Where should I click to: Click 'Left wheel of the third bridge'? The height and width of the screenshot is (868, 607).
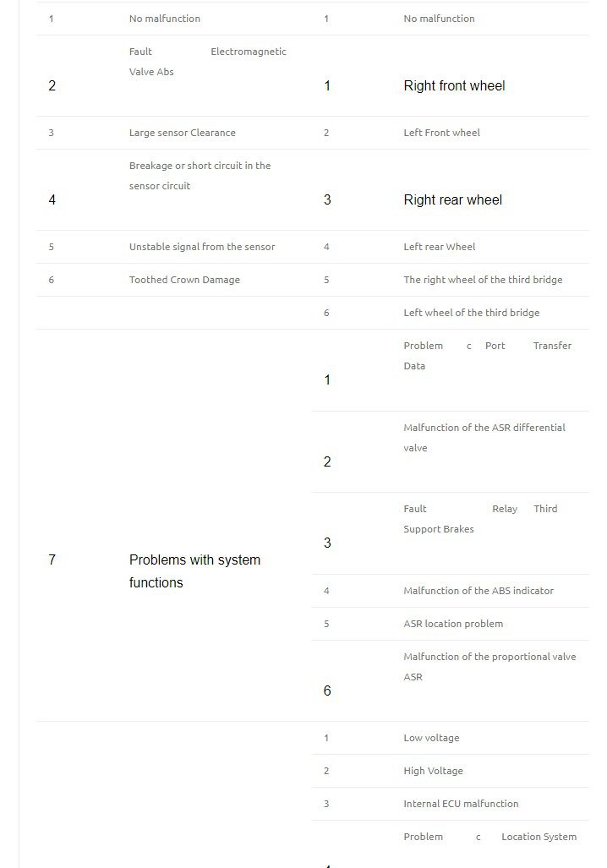(471, 313)
